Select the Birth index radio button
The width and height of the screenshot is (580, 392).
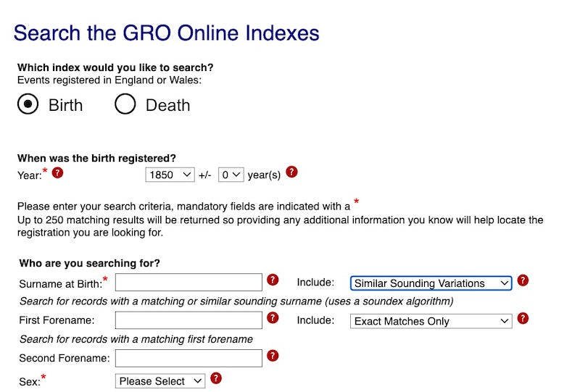(x=28, y=104)
